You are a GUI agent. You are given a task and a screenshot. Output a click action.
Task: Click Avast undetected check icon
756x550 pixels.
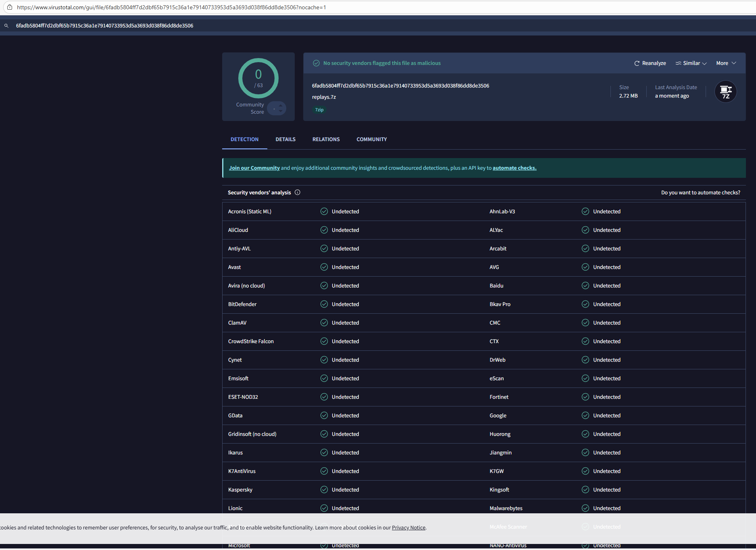coord(324,267)
